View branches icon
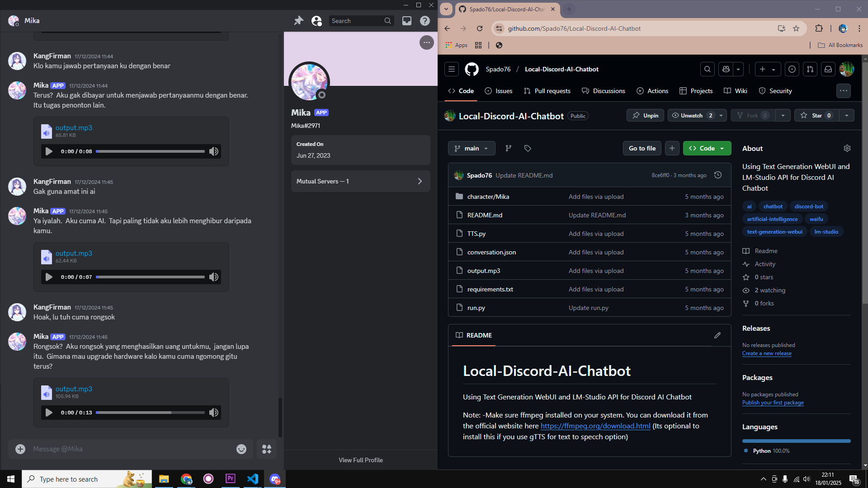Screen dimensions: 868x488 tap(509, 148)
